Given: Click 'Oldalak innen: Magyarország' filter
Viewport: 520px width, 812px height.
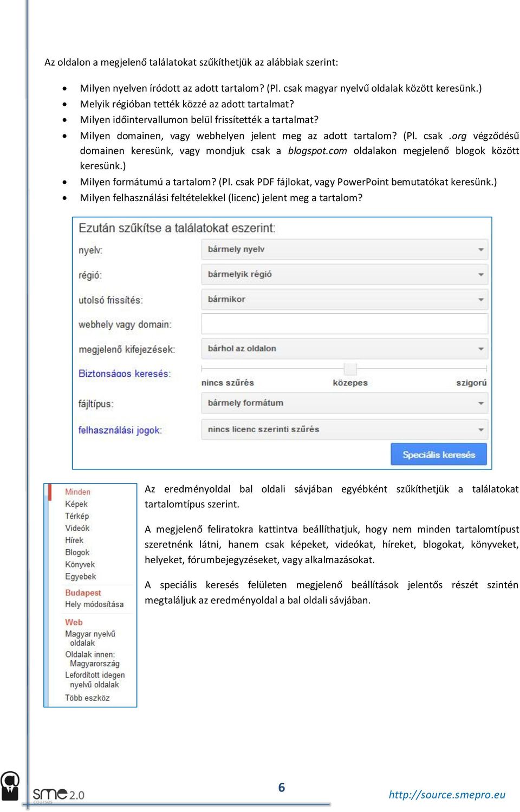Looking at the screenshot, I should [92, 659].
